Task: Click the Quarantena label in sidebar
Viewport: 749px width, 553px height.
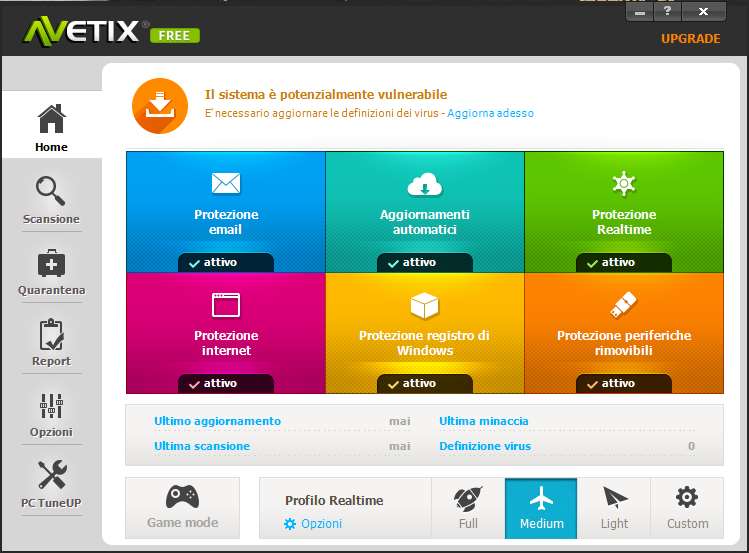Action: [x=52, y=290]
